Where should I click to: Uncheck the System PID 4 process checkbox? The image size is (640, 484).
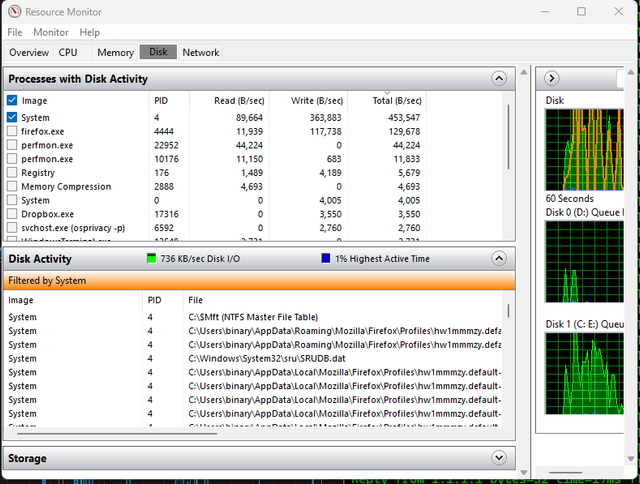pyautogui.click(x=12, y=118)
